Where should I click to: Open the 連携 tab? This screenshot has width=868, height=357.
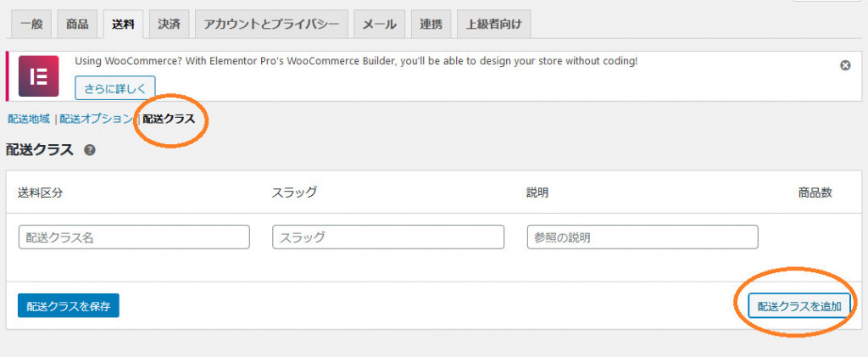[x=431, y=25]
